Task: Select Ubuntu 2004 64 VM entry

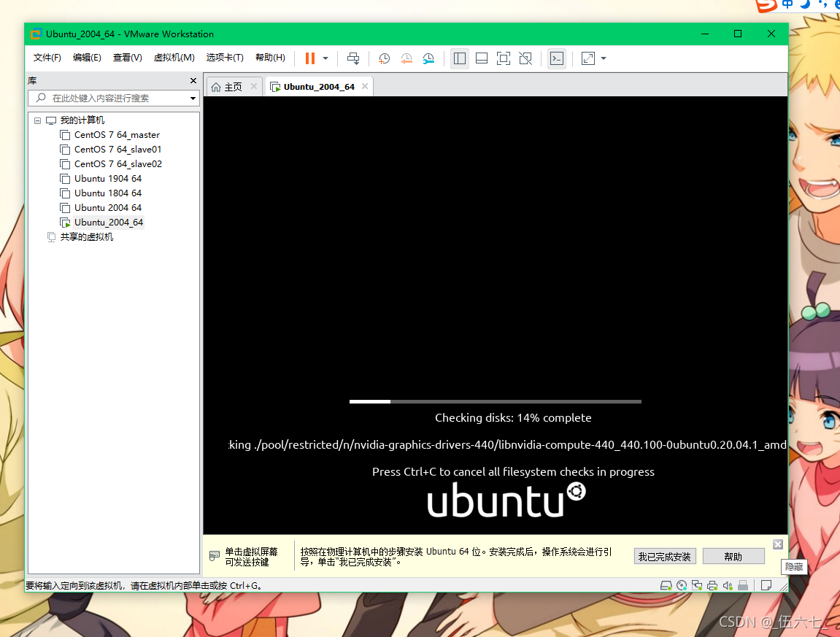Action: tap(108, 207)
